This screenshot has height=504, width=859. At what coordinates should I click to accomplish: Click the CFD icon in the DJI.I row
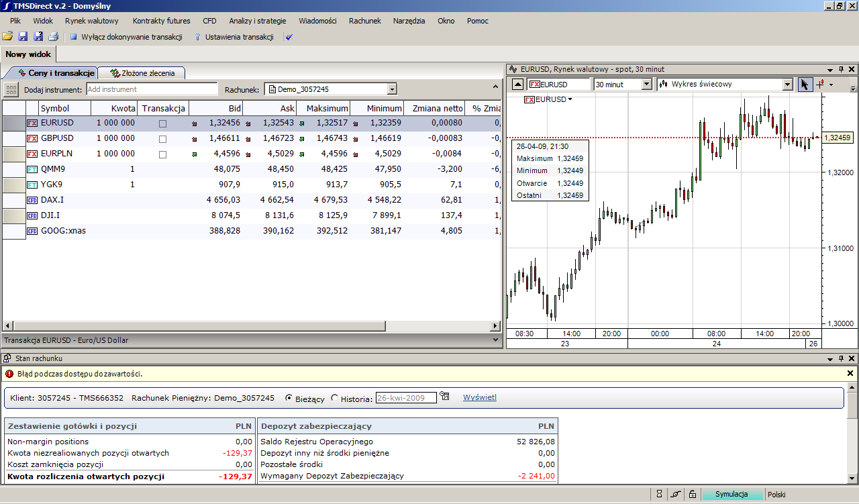click(32, 216)
